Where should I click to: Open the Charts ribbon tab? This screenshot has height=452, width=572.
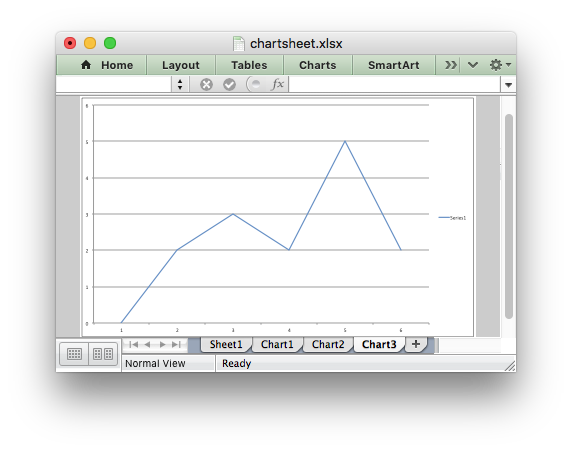318,65
